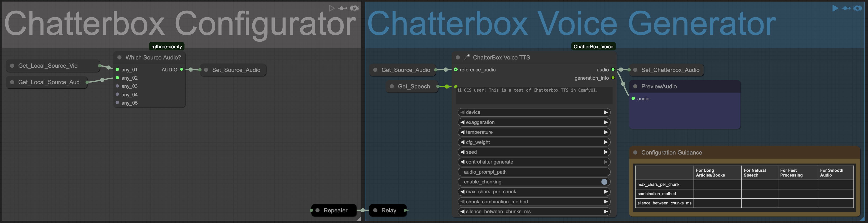Mute the Chatterbox Configurator group with its eye icon
Viewport: 868px width, 223px height.
354,8
